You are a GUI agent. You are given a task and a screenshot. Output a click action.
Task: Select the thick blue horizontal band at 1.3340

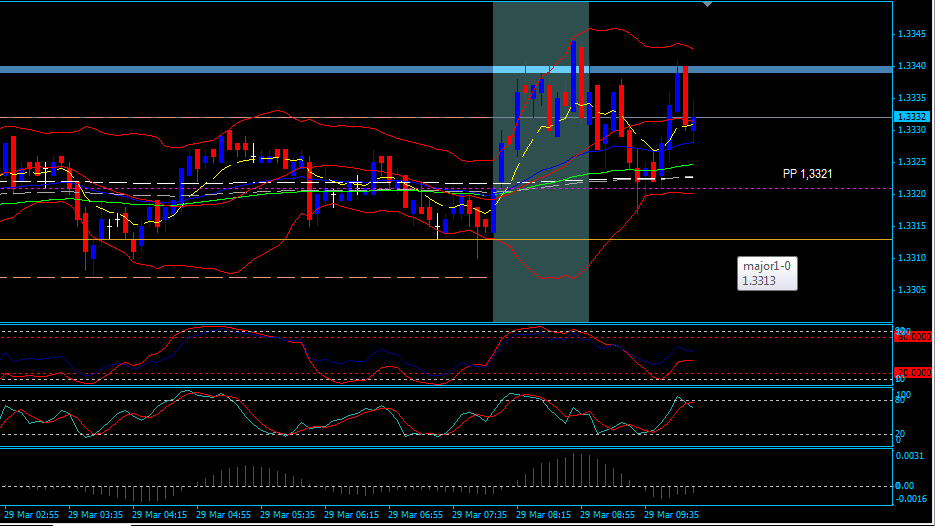tap(446, 70)
